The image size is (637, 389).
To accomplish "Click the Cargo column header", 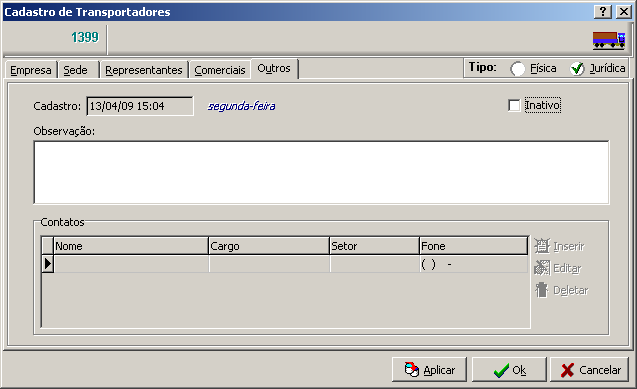I will click(269, 246).
